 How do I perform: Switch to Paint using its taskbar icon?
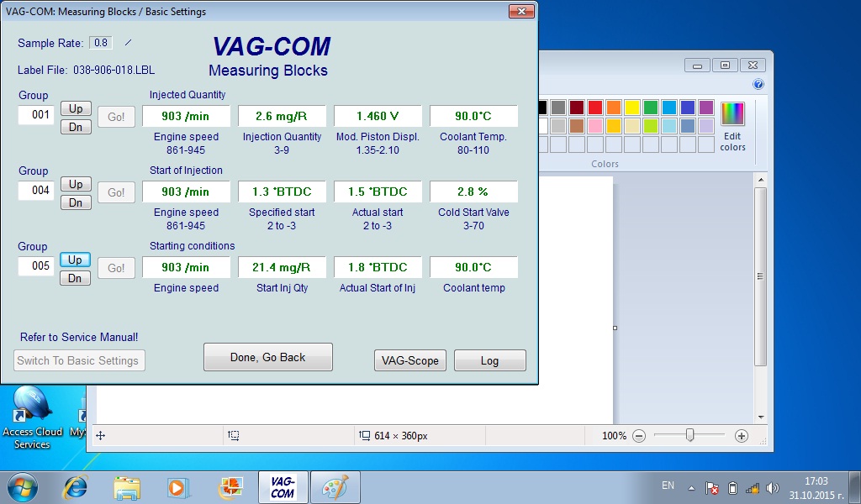[x=335, y=486]
